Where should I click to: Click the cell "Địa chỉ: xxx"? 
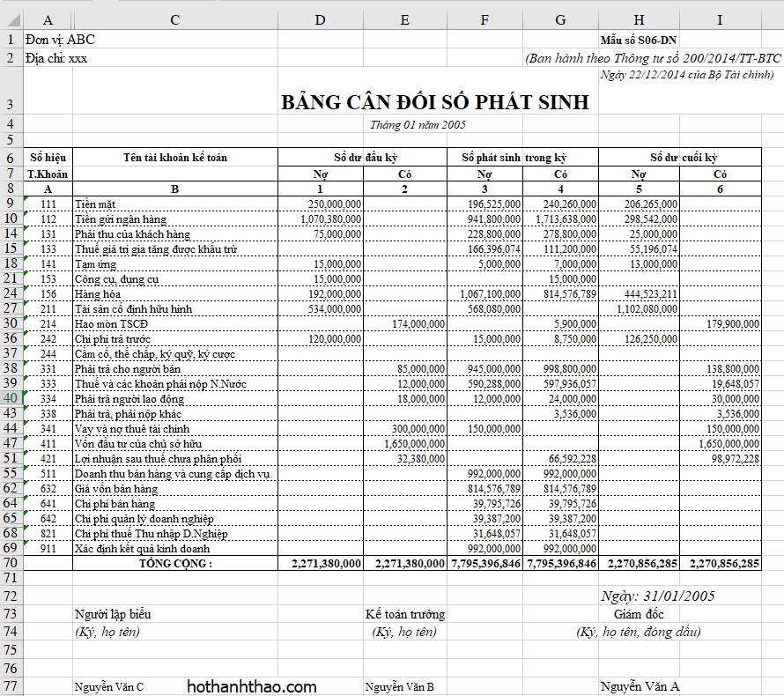(56, 58)
